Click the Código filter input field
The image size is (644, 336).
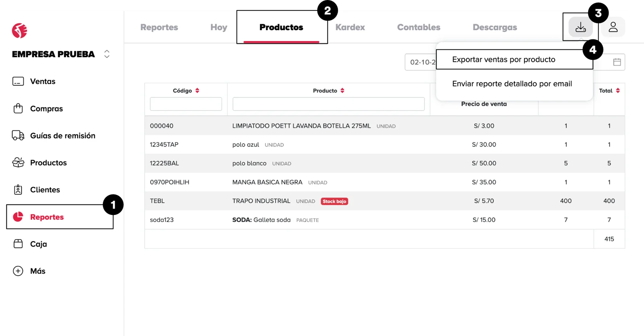pyautogui.click(x=186, y=104)
